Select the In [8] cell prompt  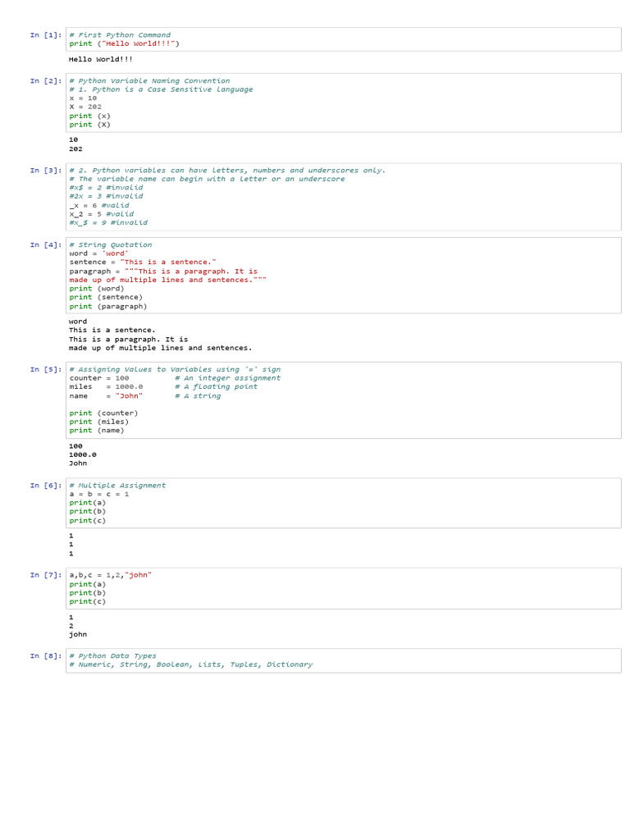tap(46, 655)
